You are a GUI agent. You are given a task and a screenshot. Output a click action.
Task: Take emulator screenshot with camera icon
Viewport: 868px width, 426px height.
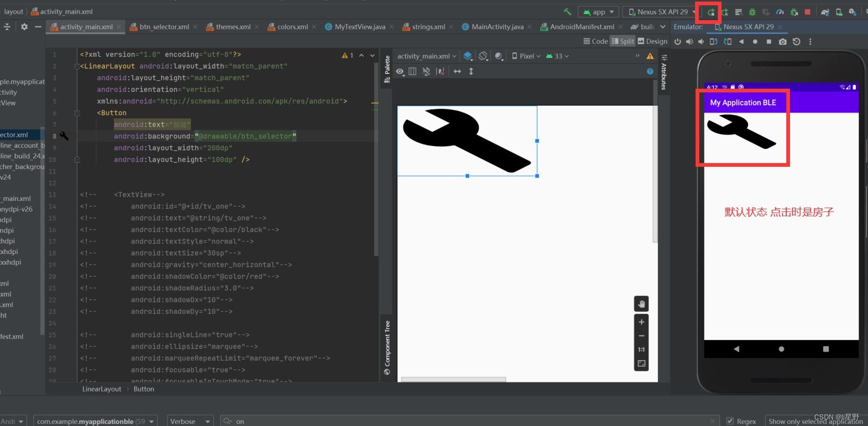[783, 41]
